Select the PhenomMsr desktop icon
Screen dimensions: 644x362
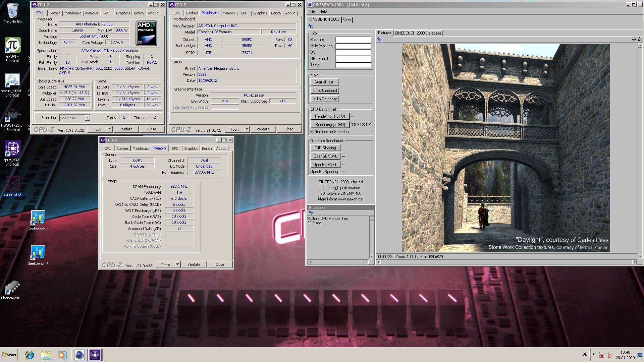pos(12,290)
